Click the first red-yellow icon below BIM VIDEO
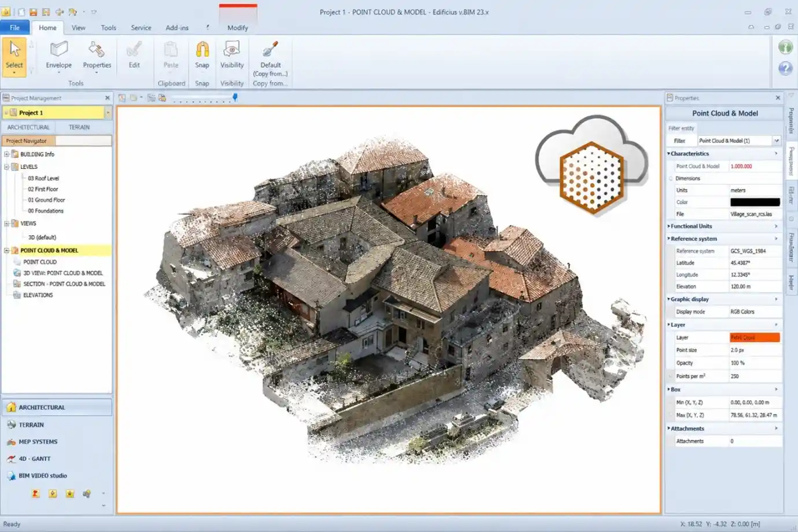798x532 pixels. pyautogui.click(x=35, y=493)
